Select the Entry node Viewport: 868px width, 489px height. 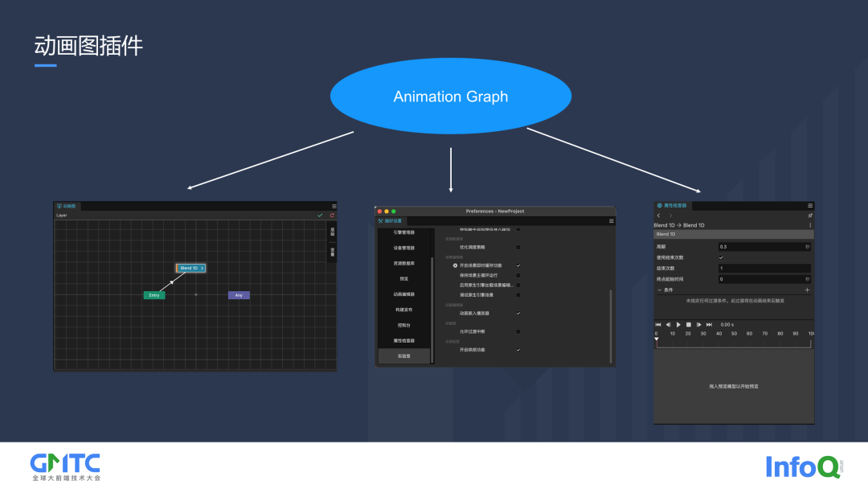(x=154, y=295)
